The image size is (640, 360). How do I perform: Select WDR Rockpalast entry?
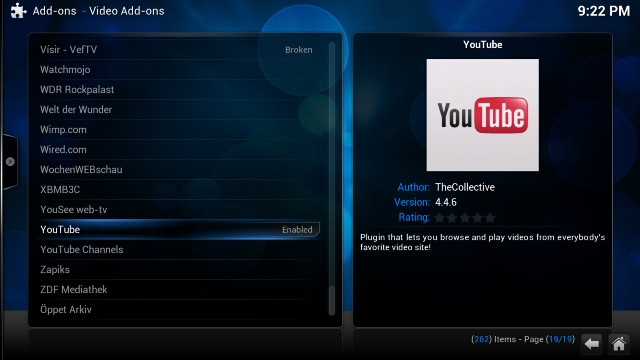(x=180, y=89)
